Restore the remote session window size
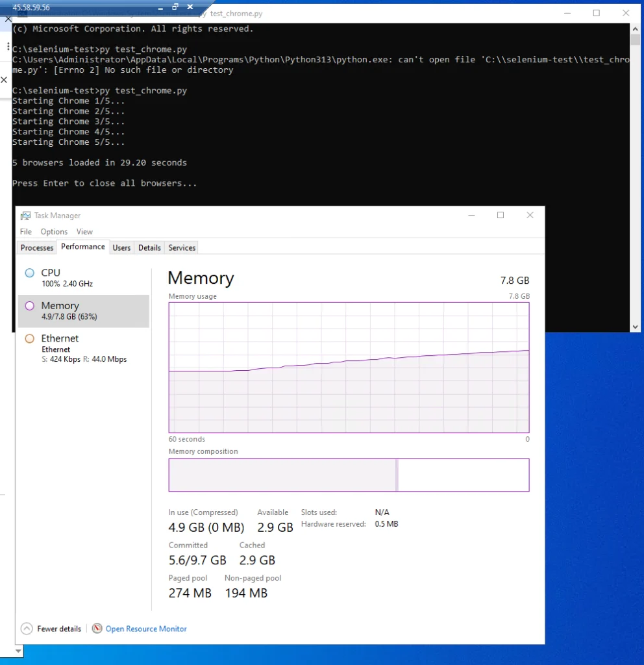 (x=175, y=6)
